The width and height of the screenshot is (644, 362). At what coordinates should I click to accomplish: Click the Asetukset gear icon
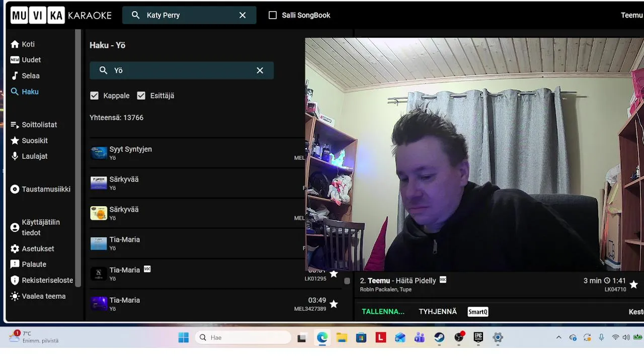(x=15, y=249)
